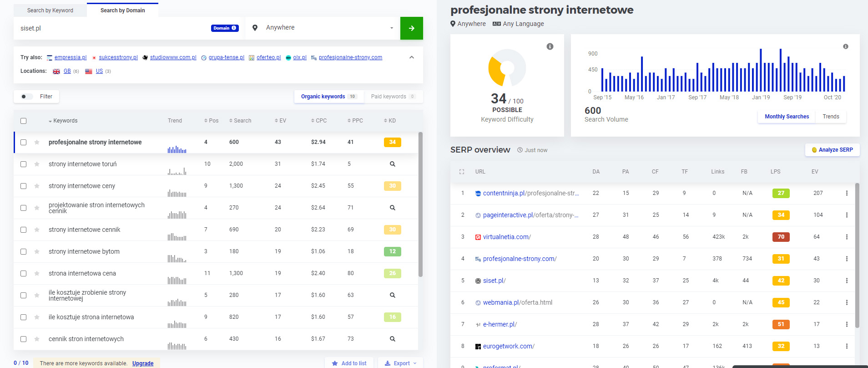
Task: Switch to Paid keywords tab
Action: pos(394,97)
